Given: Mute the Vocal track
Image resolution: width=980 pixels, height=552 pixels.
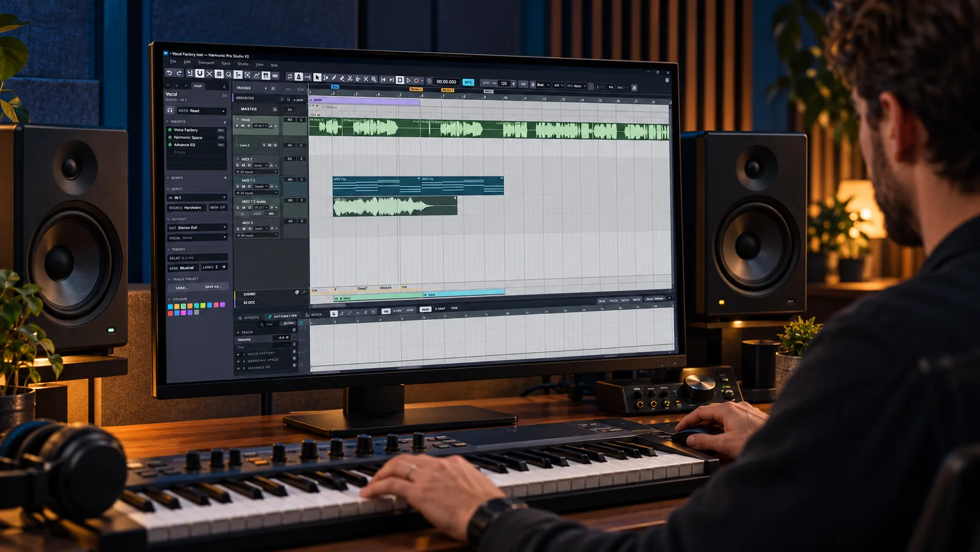Looking at the screenshot, I should click(x=243, y=126).
